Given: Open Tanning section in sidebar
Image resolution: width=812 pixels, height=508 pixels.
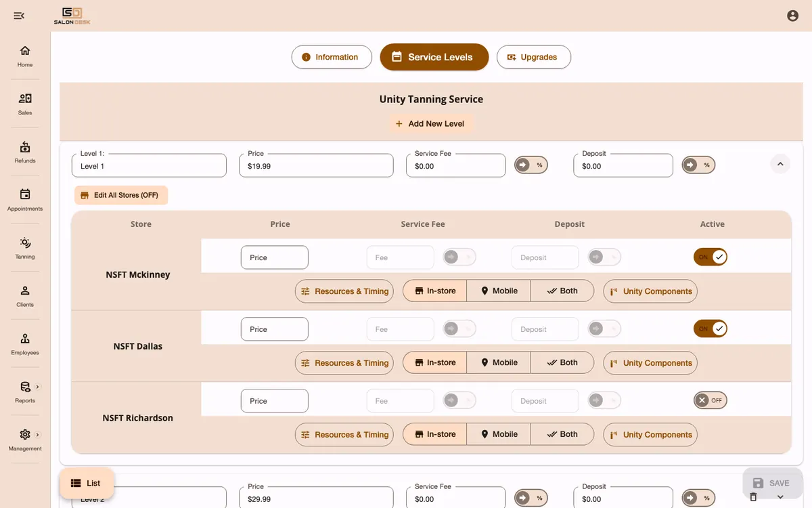Looking at the screenshot, I should [25, 249].
